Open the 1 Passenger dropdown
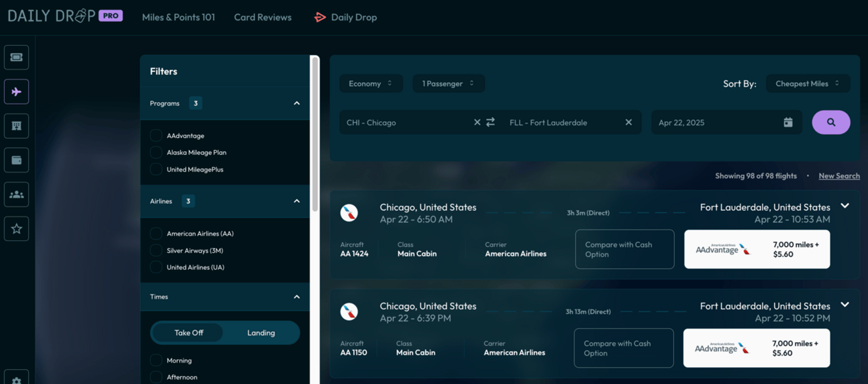The width and height of the screenshot is (868, 384). (448, 83)
